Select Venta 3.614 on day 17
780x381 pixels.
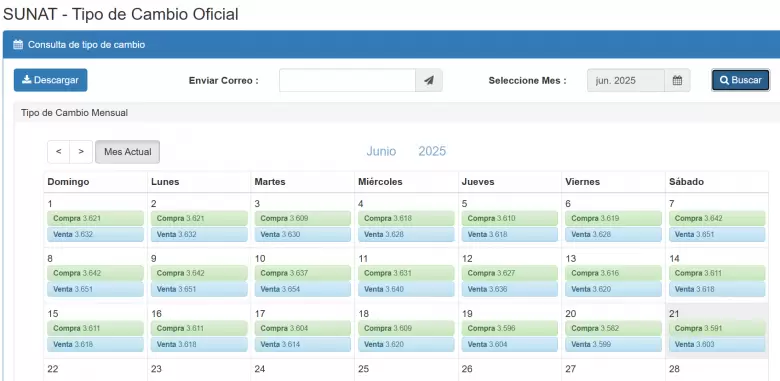[x=302, y=344]
